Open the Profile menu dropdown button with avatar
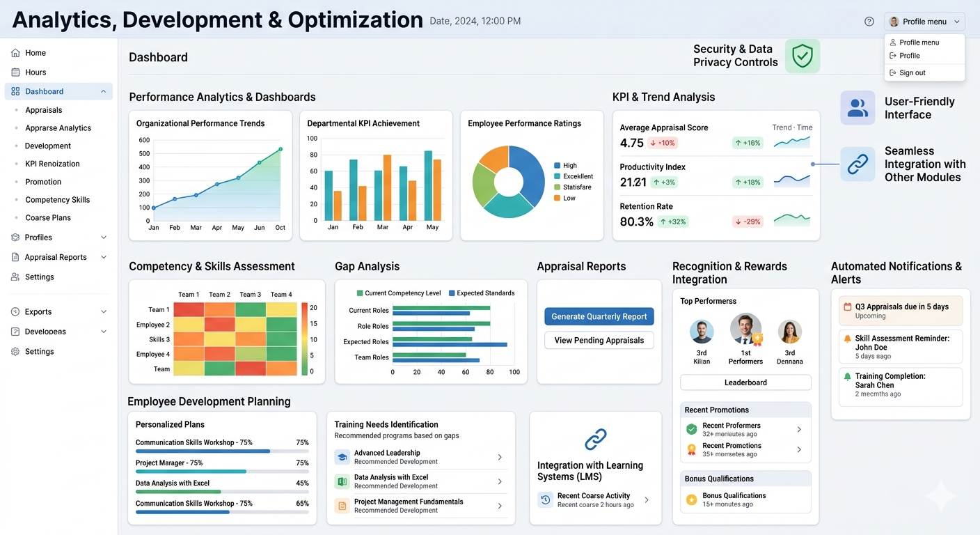Image resolution: width=980 pixels, height=535 pixels. [924, 22]
